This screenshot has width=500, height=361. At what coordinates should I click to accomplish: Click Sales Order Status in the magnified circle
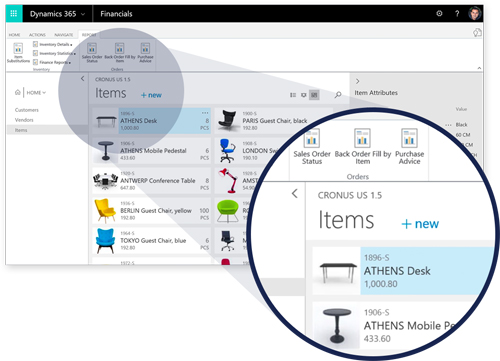coord(312,147)
